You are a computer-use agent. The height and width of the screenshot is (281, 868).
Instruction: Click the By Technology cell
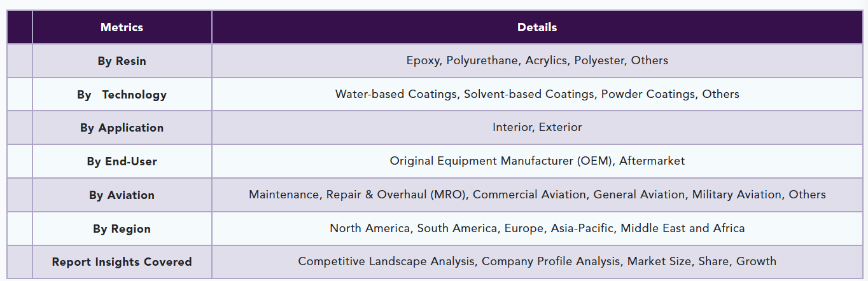pyautogui.click(x=122, y=95)
